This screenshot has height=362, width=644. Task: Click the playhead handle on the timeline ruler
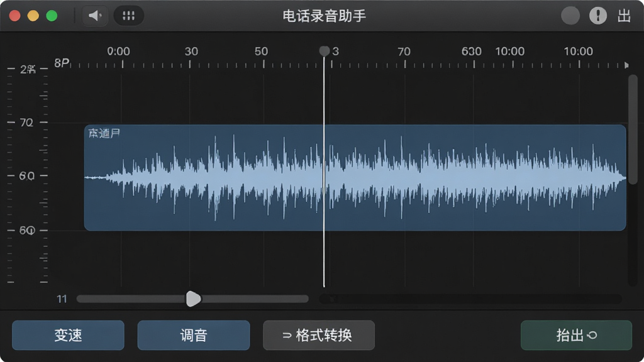point(325,51)
